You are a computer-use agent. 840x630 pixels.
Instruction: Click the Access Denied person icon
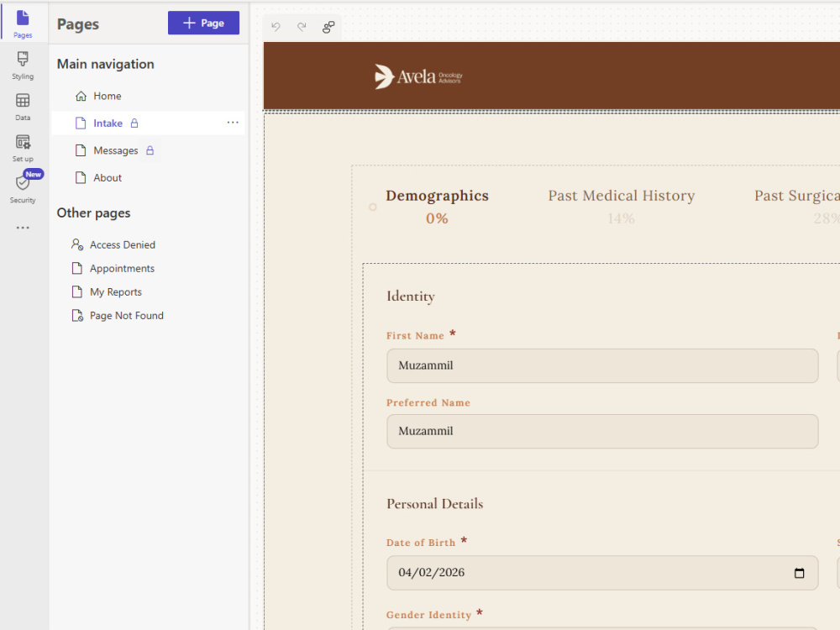click(77, 244)
